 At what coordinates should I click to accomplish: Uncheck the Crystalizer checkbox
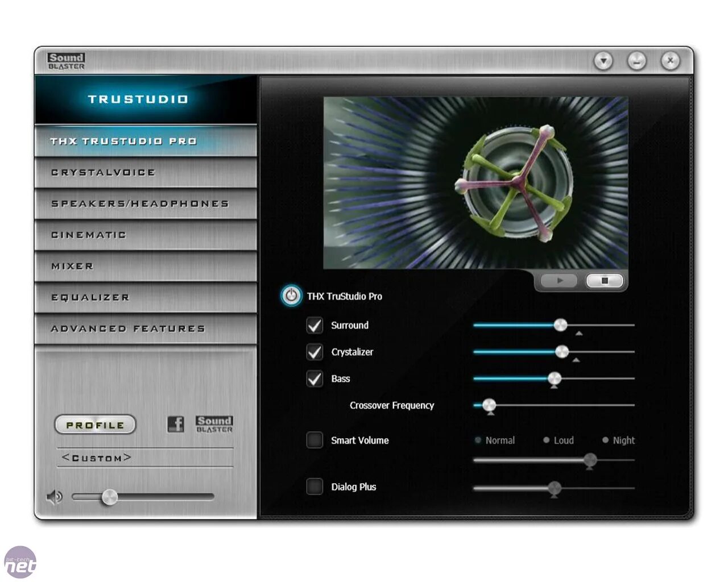(315, 352)
